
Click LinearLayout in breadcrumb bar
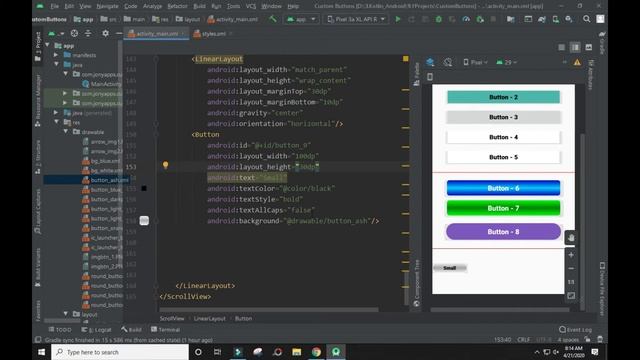(209, 318)
